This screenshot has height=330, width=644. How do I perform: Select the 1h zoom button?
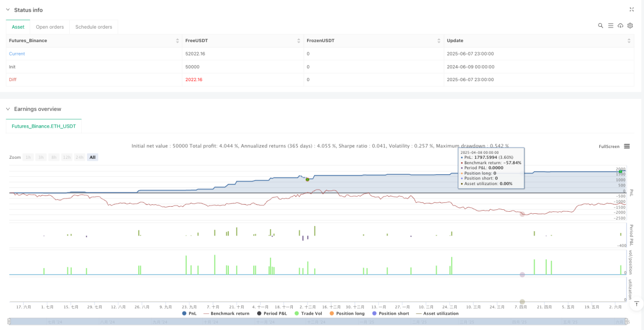[28, 157]
